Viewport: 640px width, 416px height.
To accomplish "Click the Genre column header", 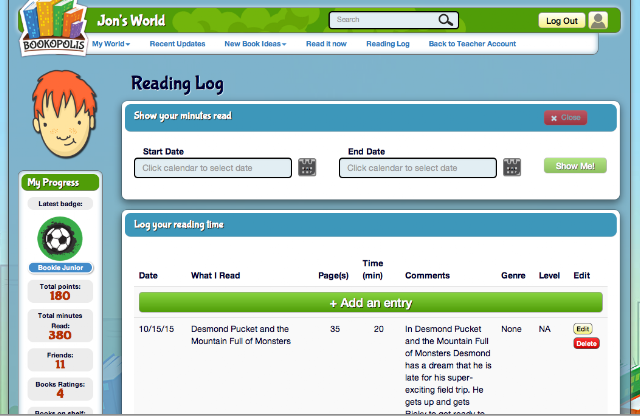I will pos(513,276).
